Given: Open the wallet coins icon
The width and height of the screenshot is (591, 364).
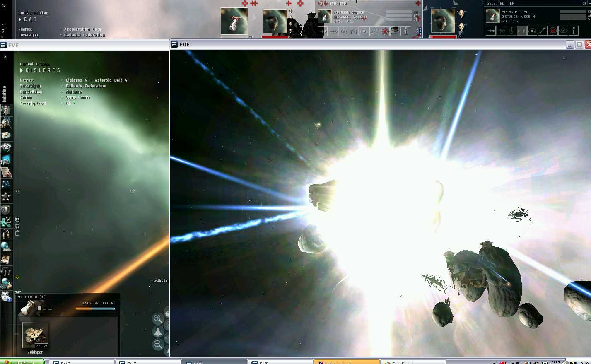Looking at the screenshot, I should point(6,222).
